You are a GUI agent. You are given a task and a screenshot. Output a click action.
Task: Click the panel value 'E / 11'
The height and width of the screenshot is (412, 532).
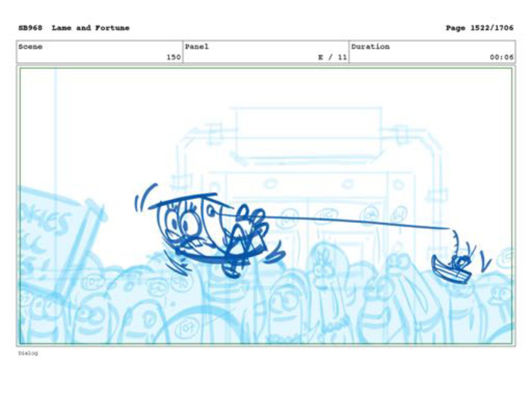tap(332, 57)
